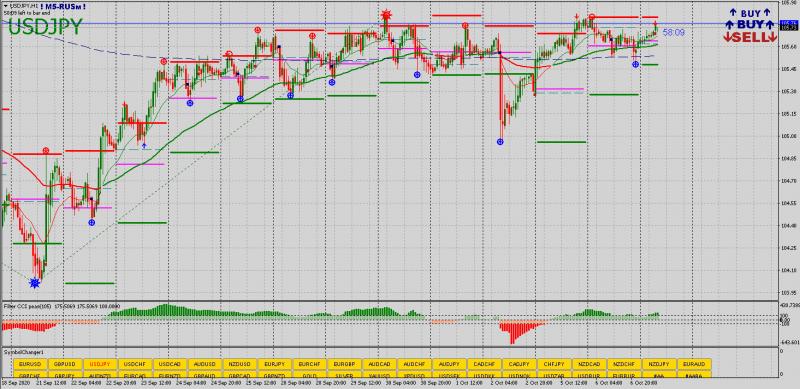
Task: Expand the USDJPY,H1 chart dropdown triangle
Action: (5, 6)
